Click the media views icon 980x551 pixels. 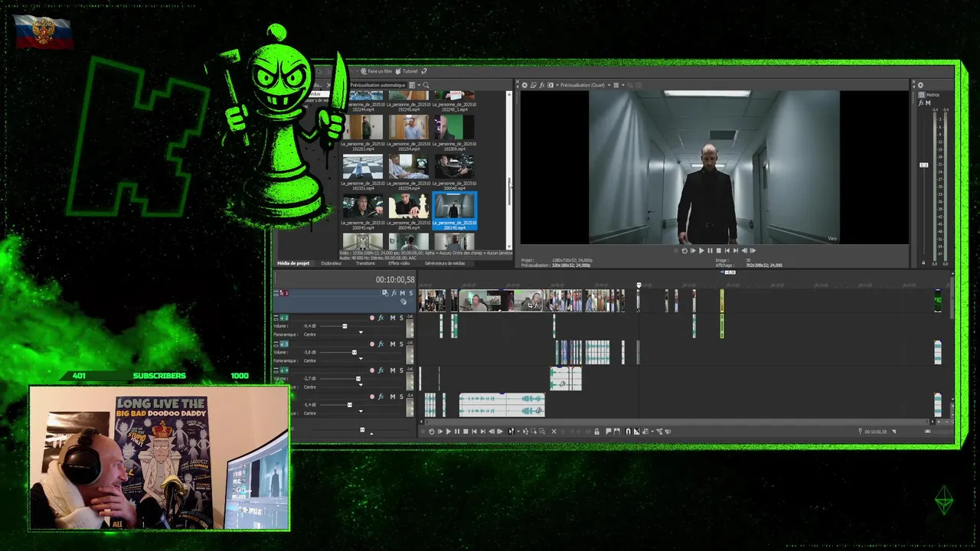(x=412, y=85)
